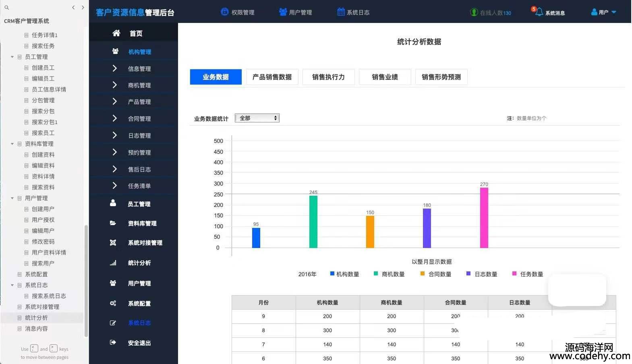Image resolution: width=632 pixels, height=364 pixels.
Task: Click 安全退出 label in sidebar
Action: (139, 343)
